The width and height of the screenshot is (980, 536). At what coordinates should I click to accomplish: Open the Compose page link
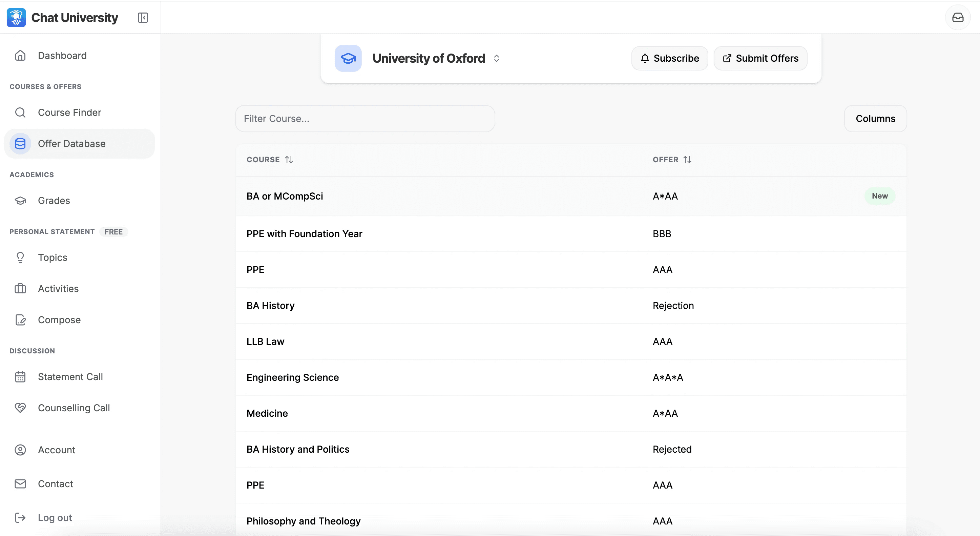coord(80,320)
